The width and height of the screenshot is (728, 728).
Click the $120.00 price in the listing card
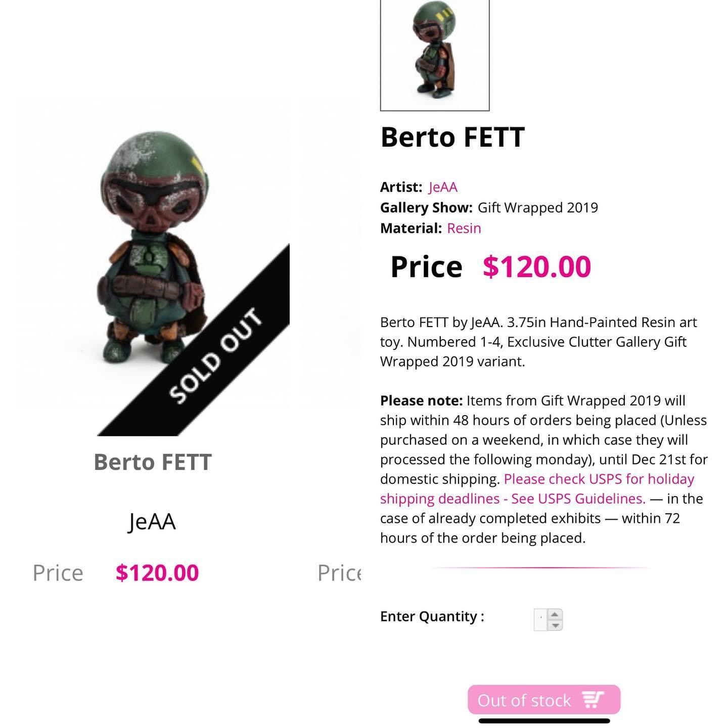pyautogui.click(x=157, y=573)
